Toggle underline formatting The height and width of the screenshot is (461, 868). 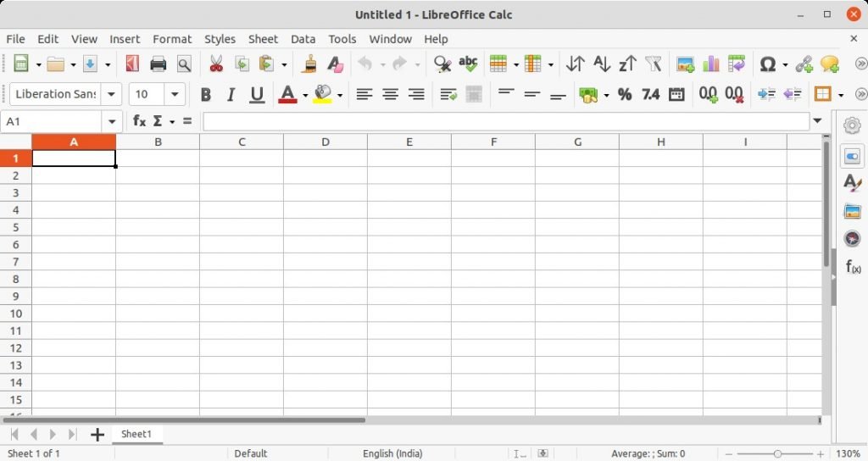click(x=257, y=95)
